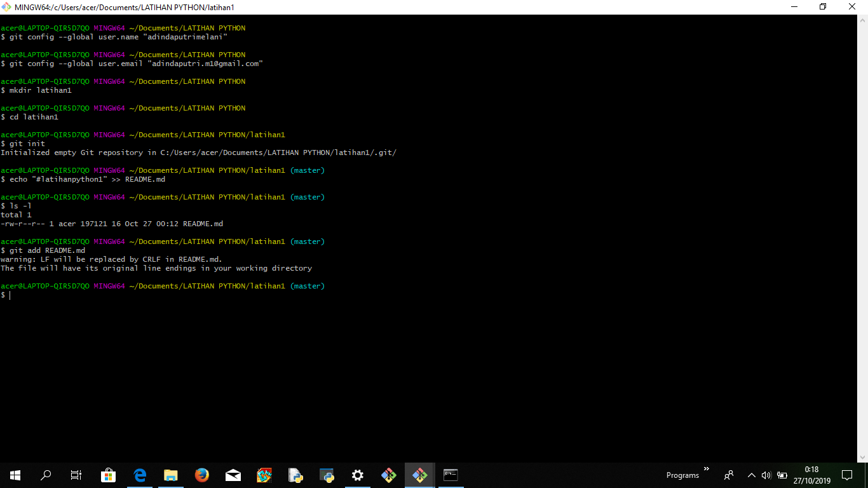Open the volume slider control

[766, 475]
